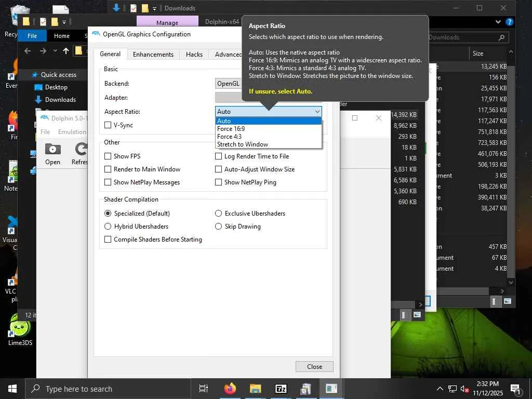Click the Explorer vertical scrollbar down arrow
Screen dimensions: 532x399
point(511,282)
